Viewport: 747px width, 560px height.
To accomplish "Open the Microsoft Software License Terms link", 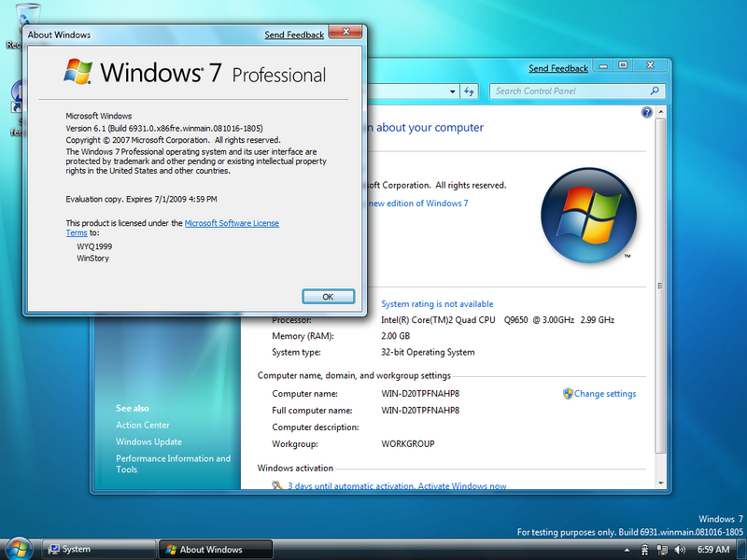I will tap(232, 223).
